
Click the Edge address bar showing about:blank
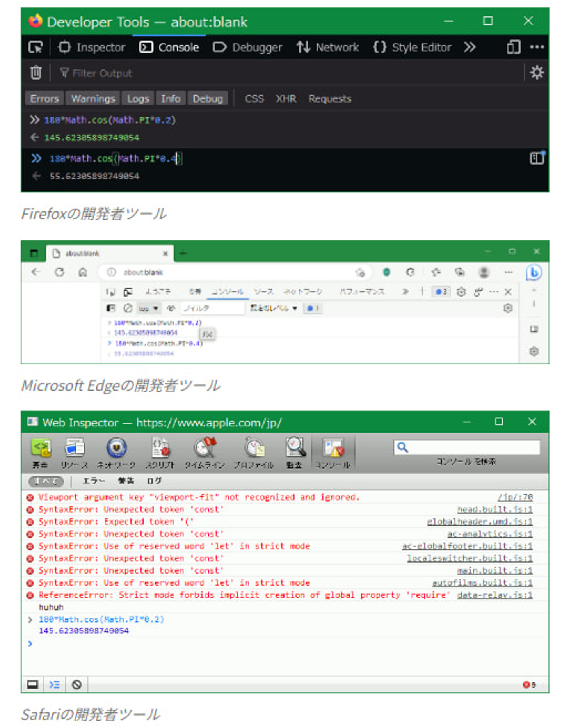pos(234,272)
